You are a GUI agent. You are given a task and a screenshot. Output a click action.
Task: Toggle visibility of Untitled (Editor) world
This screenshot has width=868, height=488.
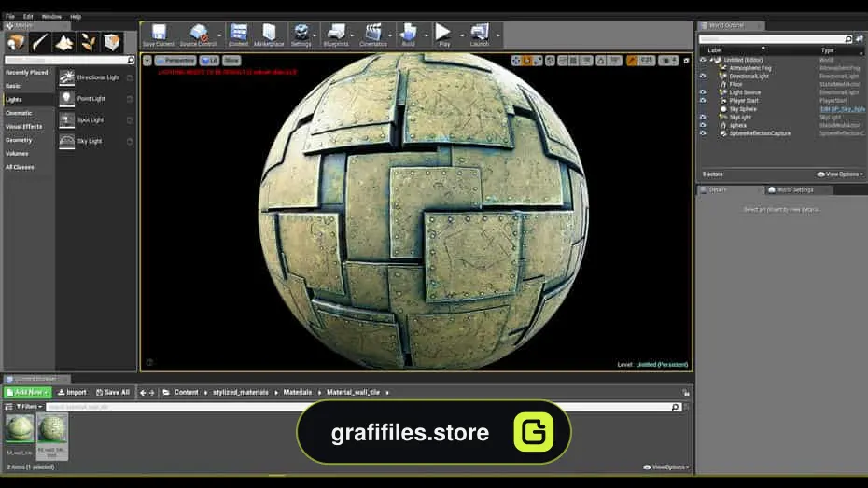tap(703, 60)
